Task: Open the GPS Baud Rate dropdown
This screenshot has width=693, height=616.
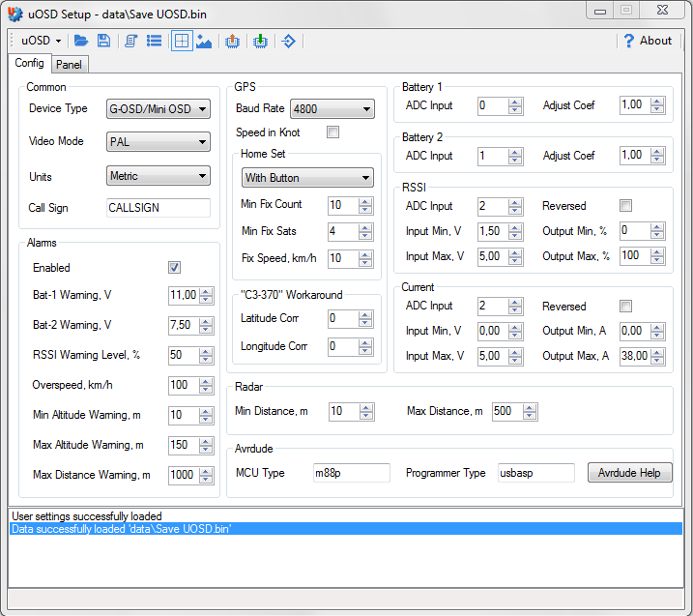Action: [332, 109]
